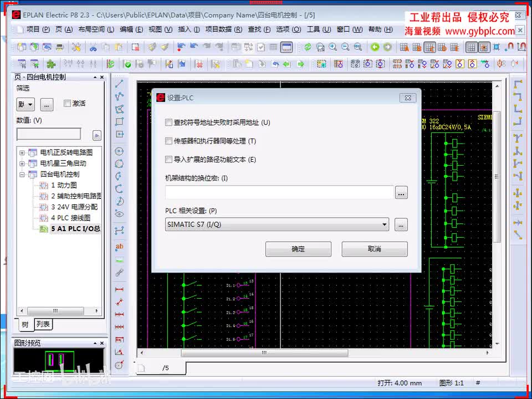
Task: Click the red magnet snap icon
Action: point(509,47)
